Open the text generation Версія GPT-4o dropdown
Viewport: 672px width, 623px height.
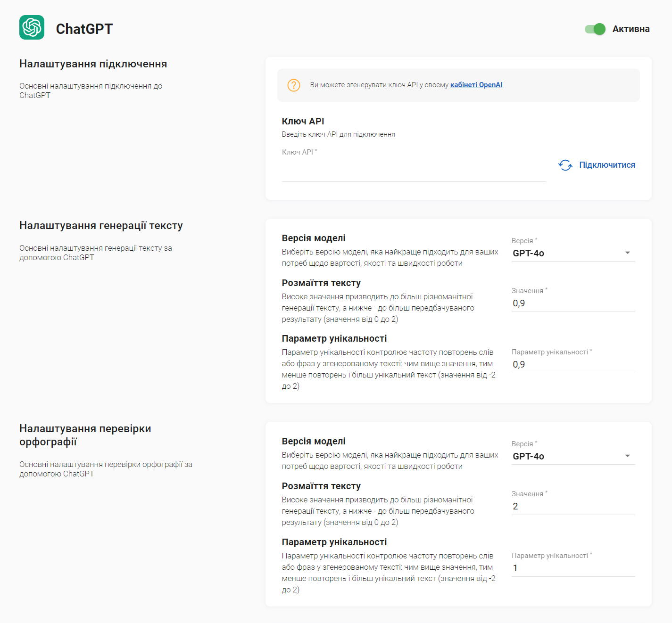pyautogui.click(x=573, y=253)
